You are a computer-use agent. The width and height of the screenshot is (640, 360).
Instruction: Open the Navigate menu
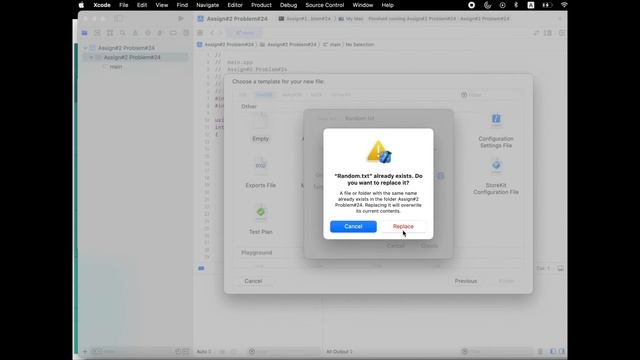[x=207, y=5]
